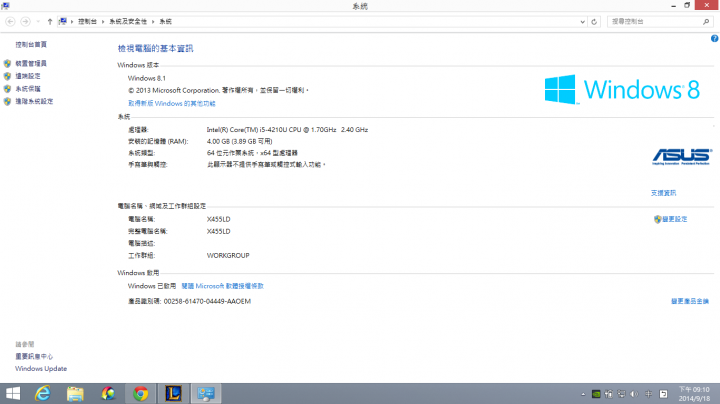Click the 檢視電腦的基本資訊 heading
This screenshot has width=720, height=404.
155,49
